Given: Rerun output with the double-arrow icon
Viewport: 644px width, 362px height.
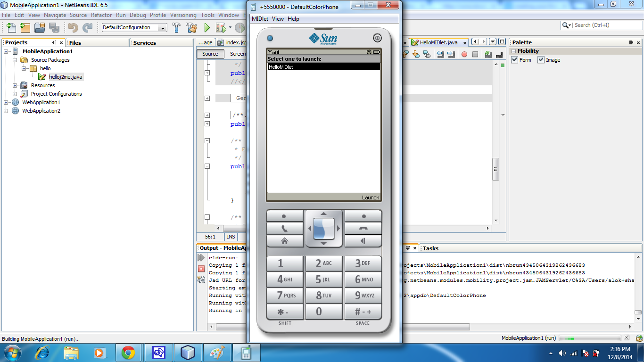Looking at the screenshot, I should 201,258.
